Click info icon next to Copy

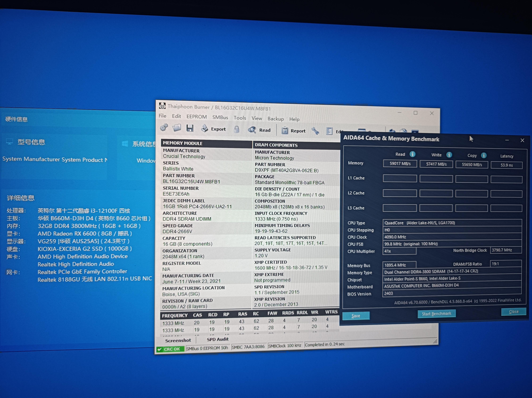point(484,155)
